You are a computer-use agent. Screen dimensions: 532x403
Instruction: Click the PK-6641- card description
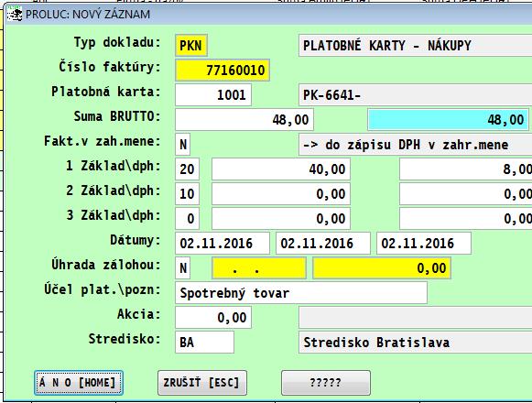[416, 95]
